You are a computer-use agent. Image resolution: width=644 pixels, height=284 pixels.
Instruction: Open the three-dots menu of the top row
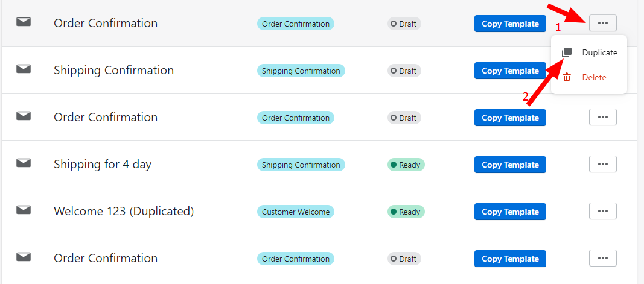tap(602, 23)
